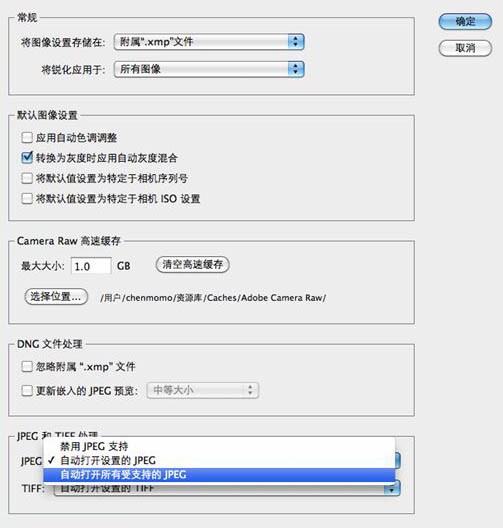The image size is (503, 528).
Task: Click the 清空高速缓存 button
Action: click(x=193, y=265)
